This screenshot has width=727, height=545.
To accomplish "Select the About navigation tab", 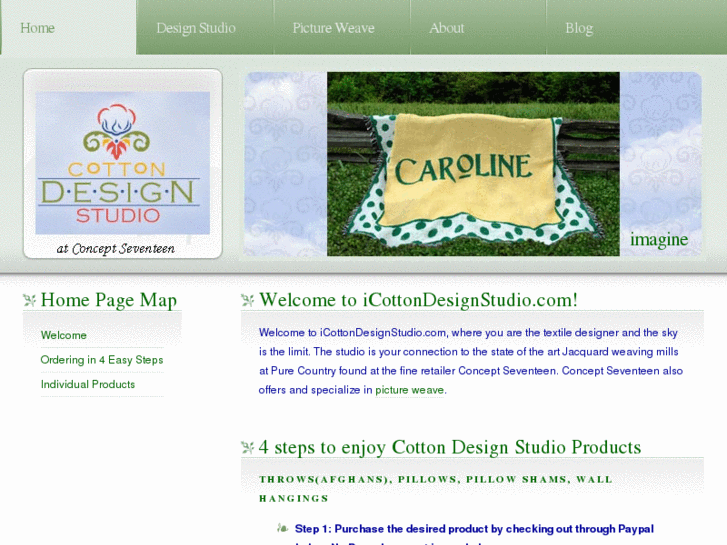I will [478, 27].
